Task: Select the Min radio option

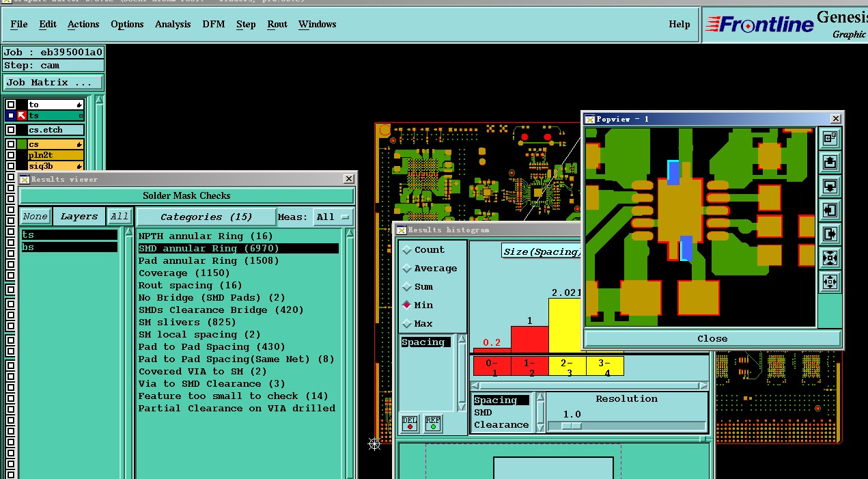Action: pyautogui.click(x=418, y=305)
